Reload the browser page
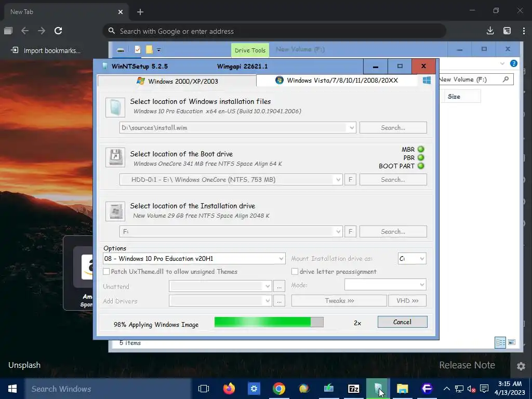The image size is (532, 399). pyautogui.click(x=58, y=31)
